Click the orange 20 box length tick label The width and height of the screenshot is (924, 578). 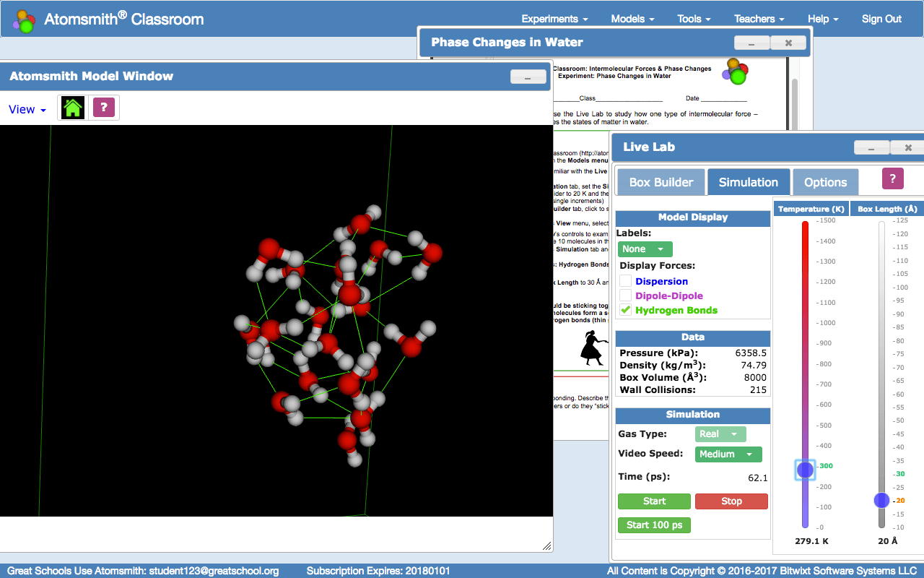900,501
